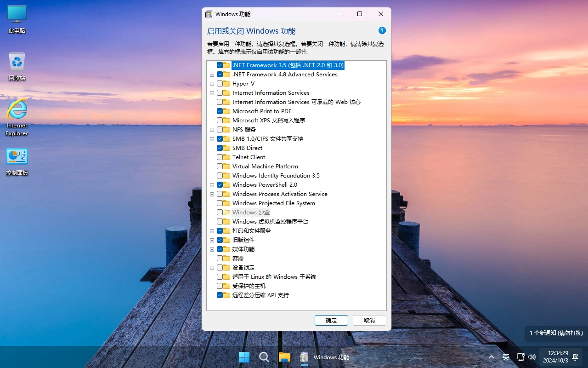This screenshot has height=368, width=588.
Task: Expand Internet Information Services
Action: click(212, 93)
